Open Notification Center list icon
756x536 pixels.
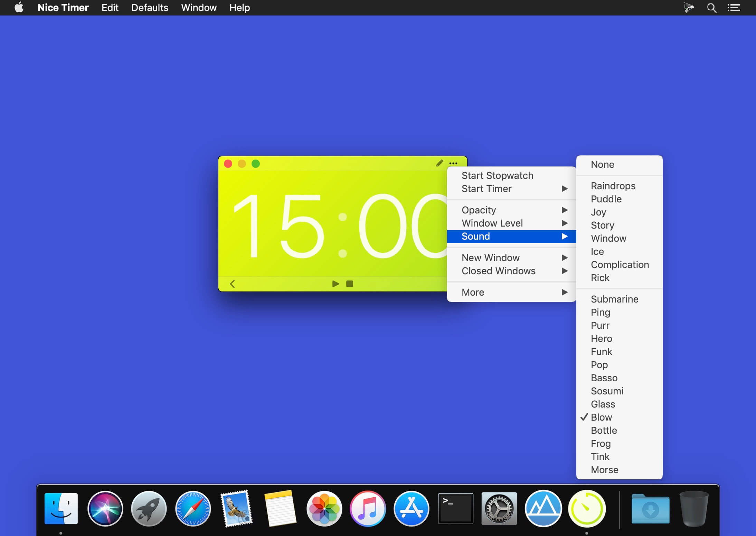(x=734, y=8)
